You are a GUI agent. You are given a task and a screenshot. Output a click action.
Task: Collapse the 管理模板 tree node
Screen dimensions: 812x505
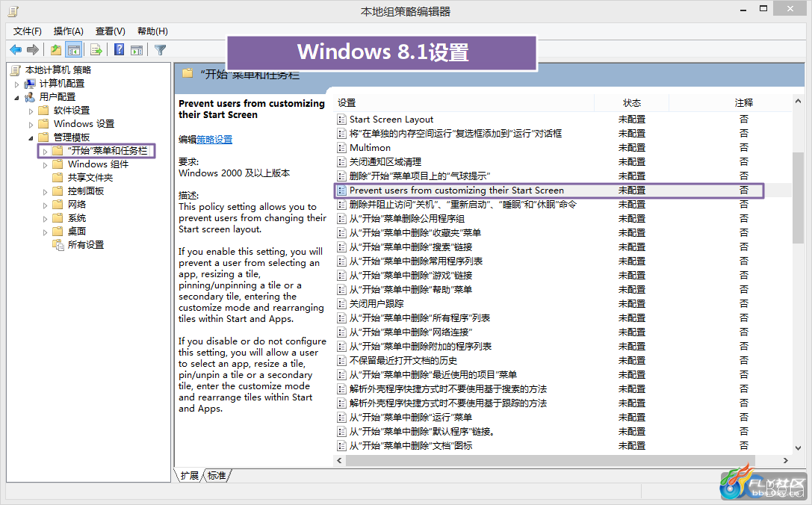(31, 137)
